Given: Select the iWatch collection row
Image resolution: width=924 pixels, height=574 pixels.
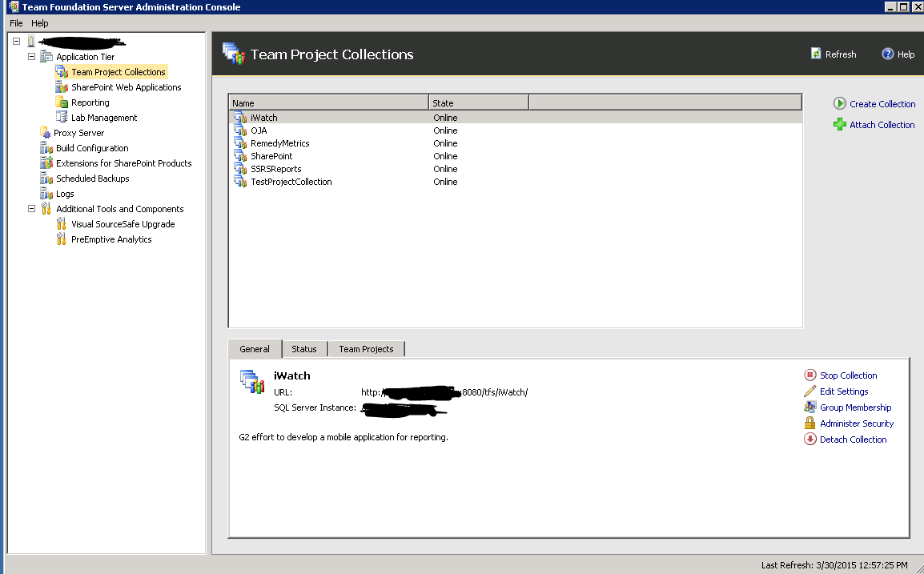Looking at the screenshot, I should click(516, 117).
